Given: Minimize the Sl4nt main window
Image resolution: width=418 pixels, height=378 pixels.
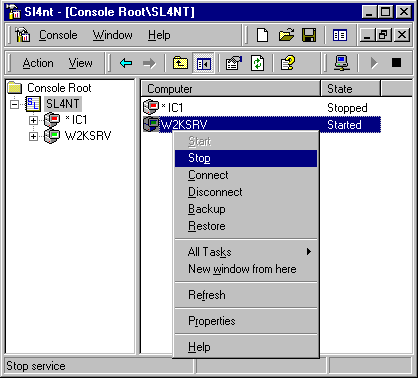Looking at the screenshot, I should coord(369,12).
